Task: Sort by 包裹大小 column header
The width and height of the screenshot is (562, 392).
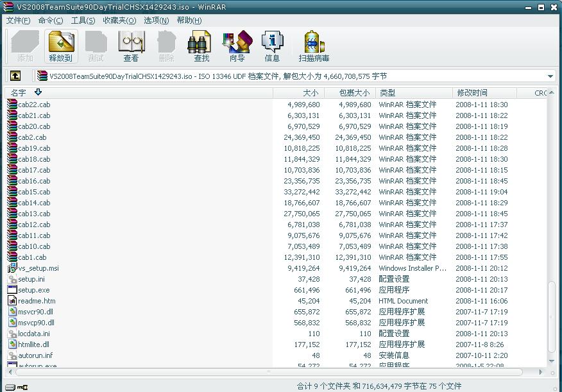Action: click(350, 93)
